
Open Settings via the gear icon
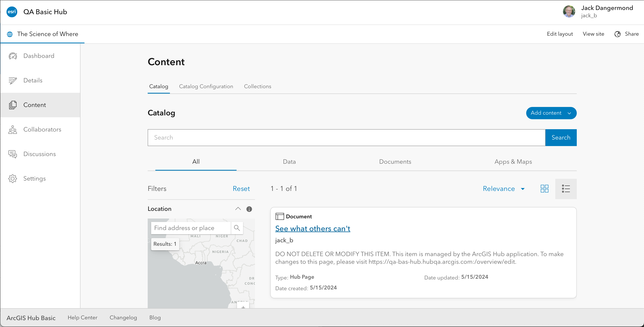[x=13, y=178]
